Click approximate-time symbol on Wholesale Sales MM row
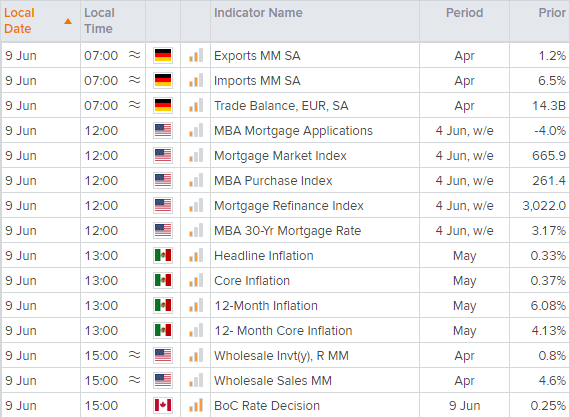The image size is (570, 418). pos(135,380)
